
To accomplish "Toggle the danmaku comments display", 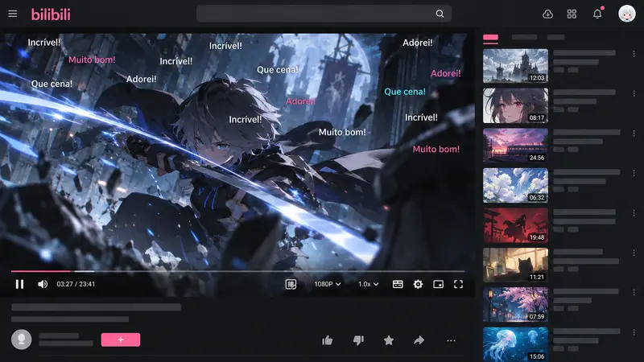I will coord(291,284).
